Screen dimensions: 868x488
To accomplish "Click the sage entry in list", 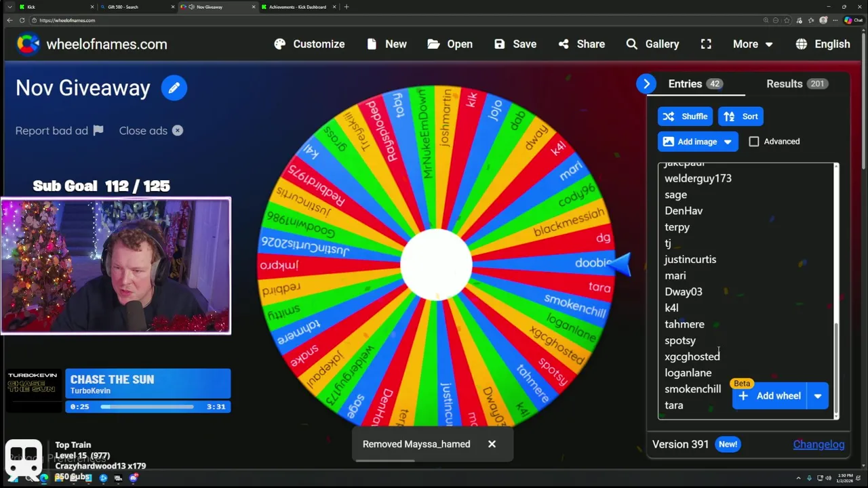I will (x=675, y=195).
